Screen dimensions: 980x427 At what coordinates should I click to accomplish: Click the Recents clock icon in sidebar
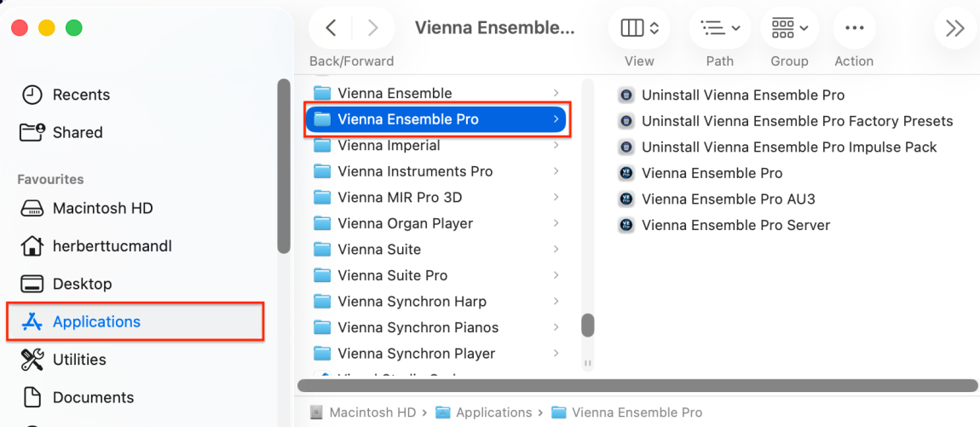click(x=32, y=95)
